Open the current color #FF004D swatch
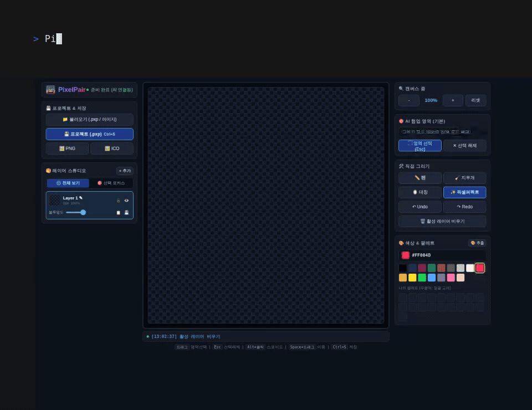Image resolution: width=532 pixels, height=410 pixels. pyautogui.click(x=406, y=255)
